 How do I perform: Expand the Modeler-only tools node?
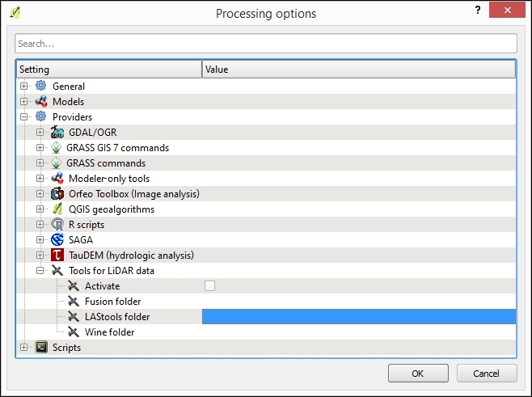[x=40, y=178]
